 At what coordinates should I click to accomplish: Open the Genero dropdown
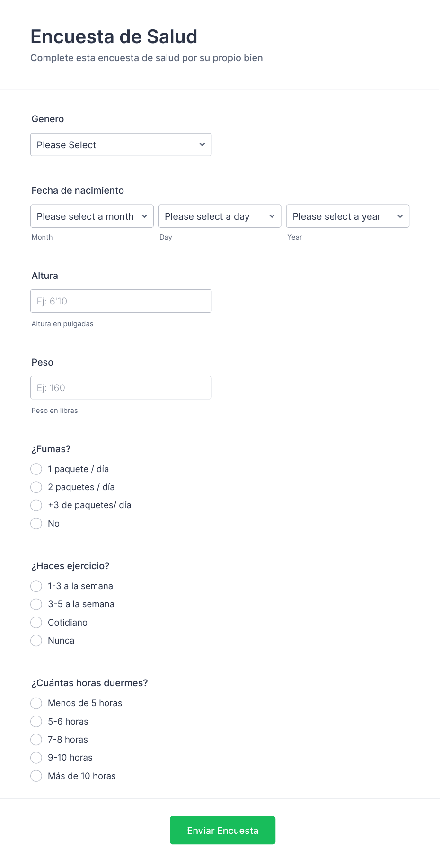(x=121, y=144)
